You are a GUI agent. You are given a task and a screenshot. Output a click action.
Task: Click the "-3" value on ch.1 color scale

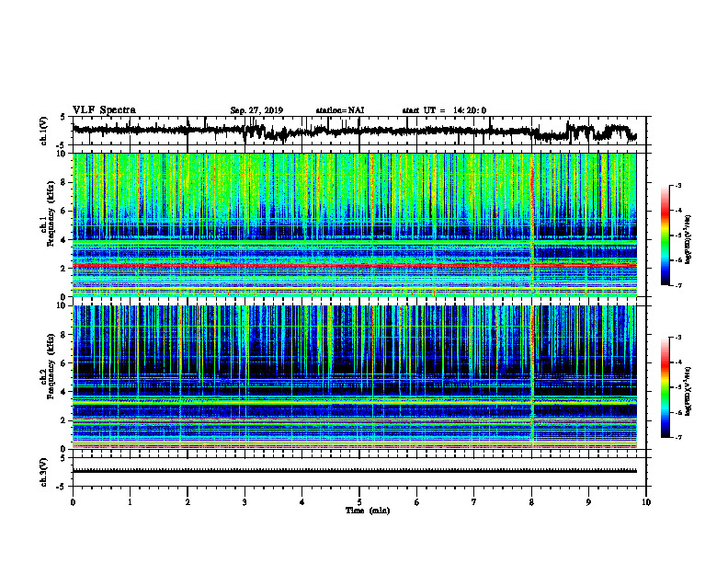[x=677, y=185]
